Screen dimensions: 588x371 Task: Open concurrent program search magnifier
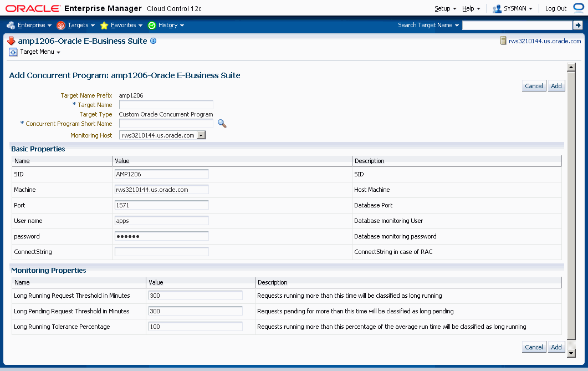point(222,124)
